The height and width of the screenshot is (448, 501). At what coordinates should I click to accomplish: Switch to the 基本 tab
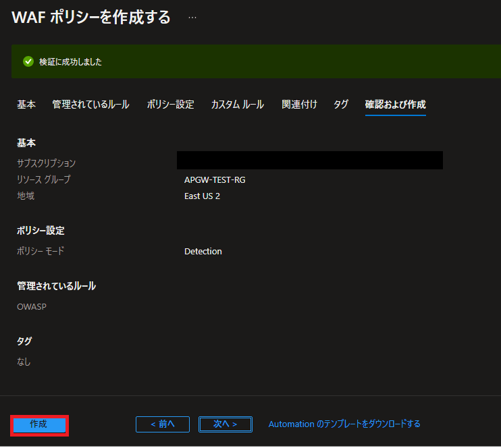tap(26, 105)
